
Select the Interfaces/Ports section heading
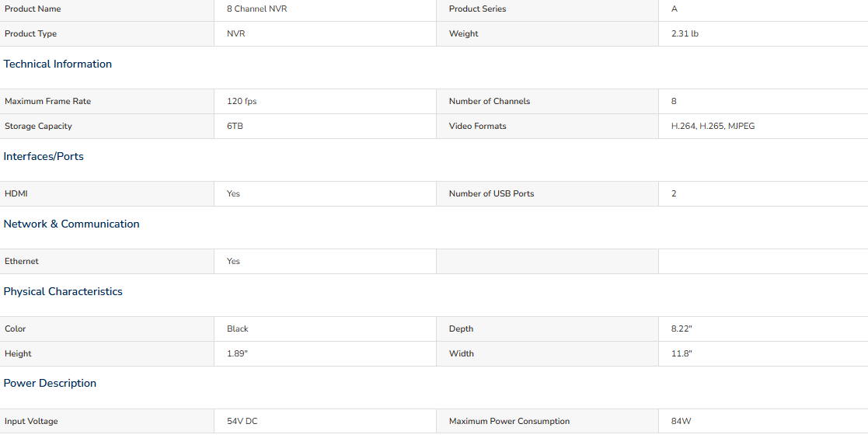pyautogui.click(x=44, y=157)
